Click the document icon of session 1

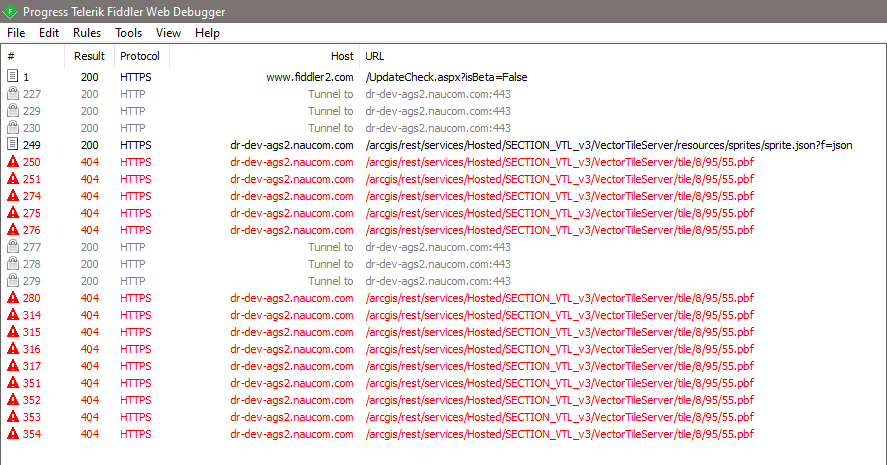12,76
